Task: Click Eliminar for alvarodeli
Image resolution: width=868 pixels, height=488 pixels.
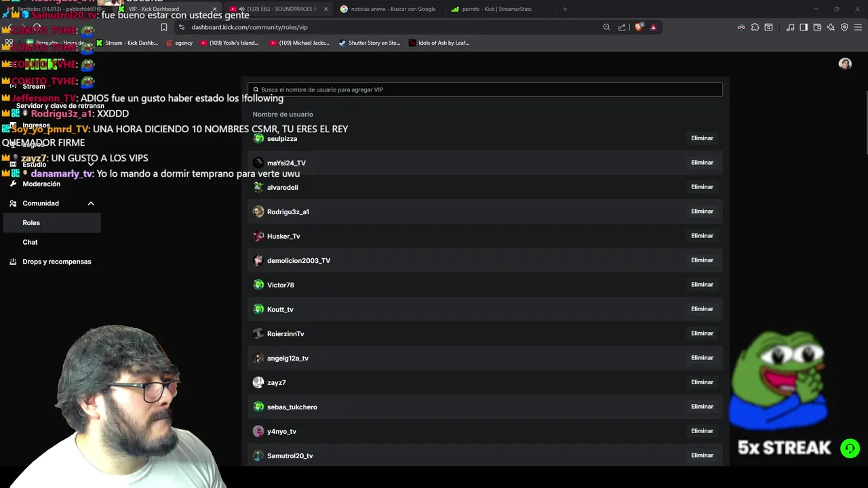Action: (x=702, y=187)
